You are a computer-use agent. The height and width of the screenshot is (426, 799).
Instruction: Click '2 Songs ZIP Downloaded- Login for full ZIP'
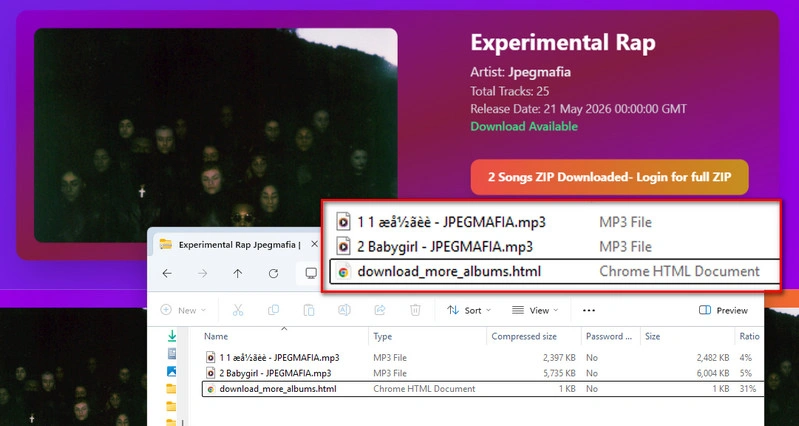[609, 177]
